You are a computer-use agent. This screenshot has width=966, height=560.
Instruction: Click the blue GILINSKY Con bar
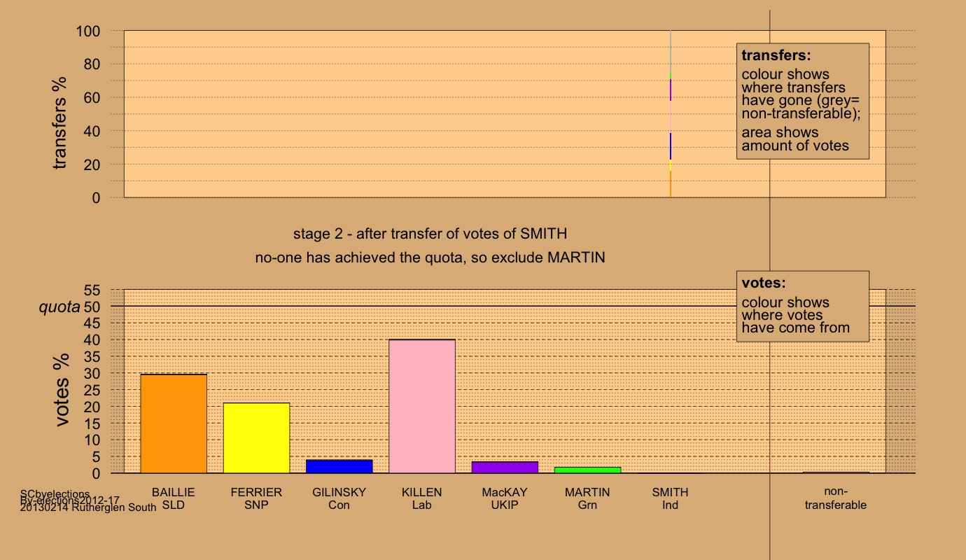[339, 466]
